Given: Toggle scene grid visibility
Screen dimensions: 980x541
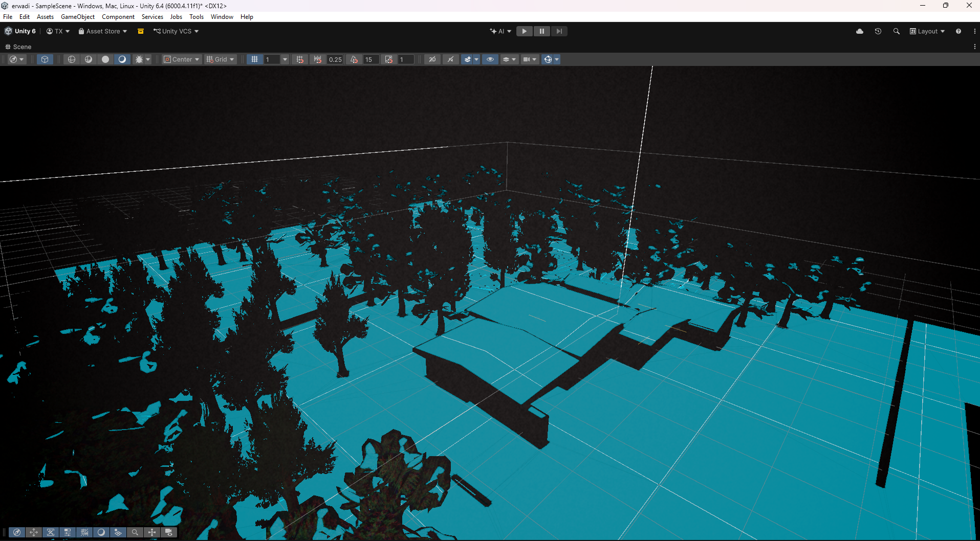Looking at the screenshot, I should [x=254, y=59].
